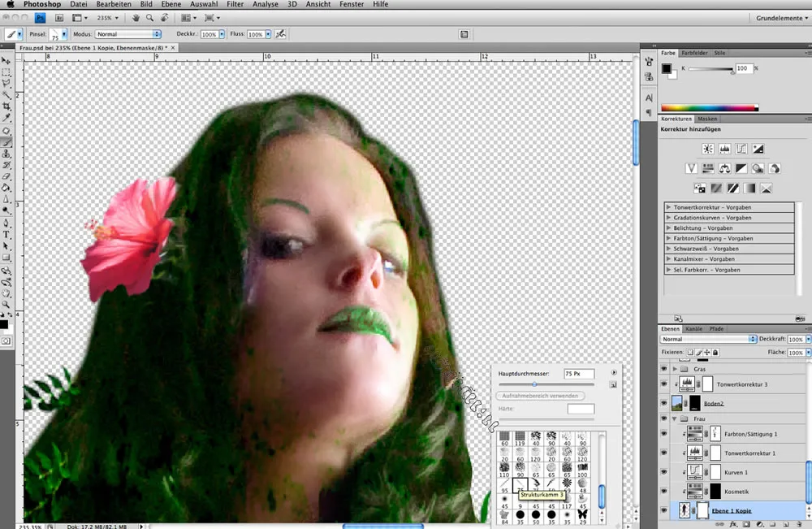Hide the Frau layer group
The width and height of the screenshot is (812, 529).
point(664,418)
